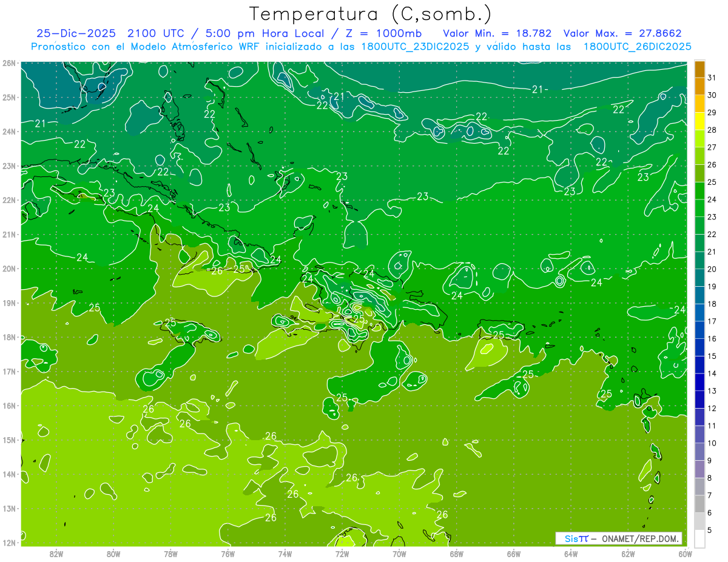Click the '14N' latitude axis label
Screen dimensions: 728x562
[x=8, y=474]
